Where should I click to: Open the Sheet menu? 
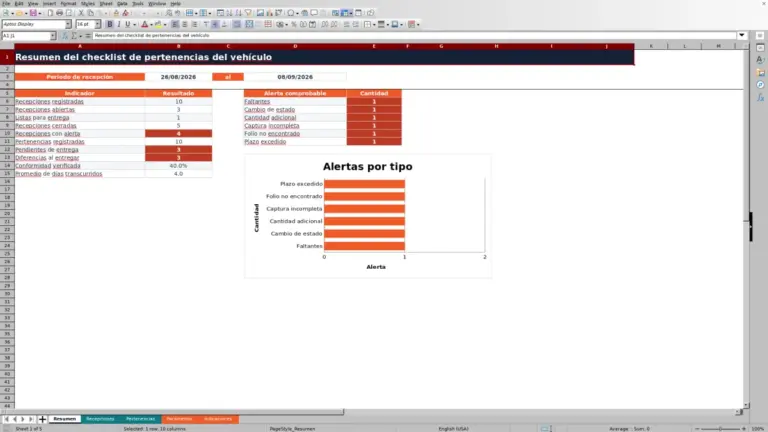[106, 3]
